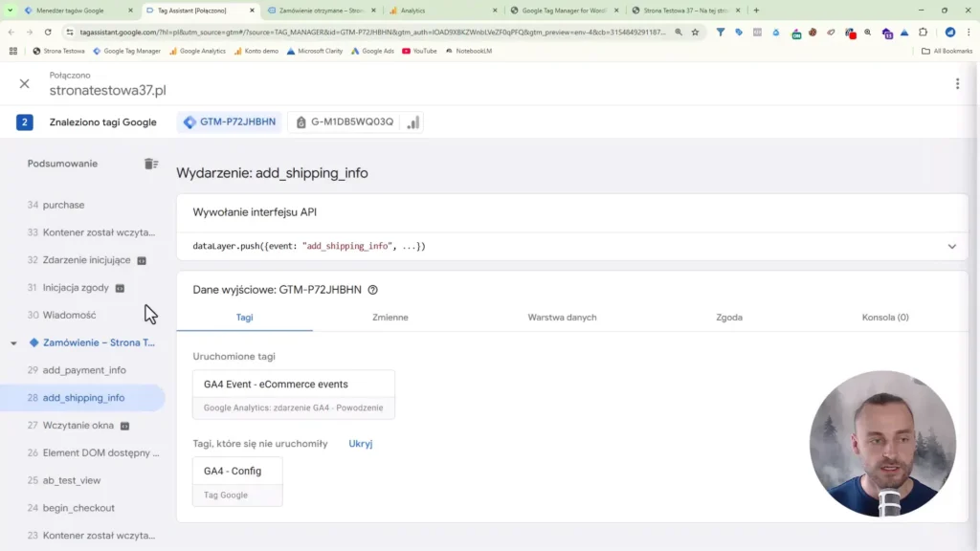This screenshot has height=551, width=980.
Task: Select event 26 Element DOM dostępny
Action: point(82,452)
